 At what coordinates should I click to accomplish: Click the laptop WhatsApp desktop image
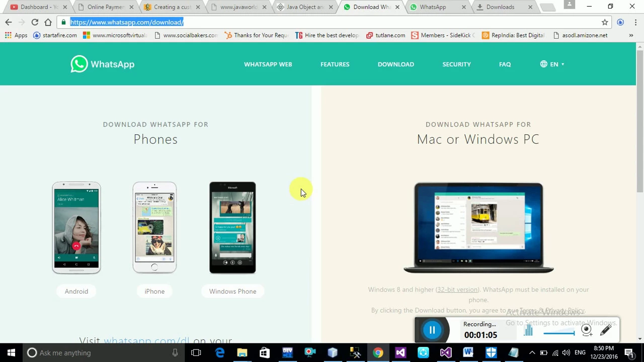coord(478,228)
